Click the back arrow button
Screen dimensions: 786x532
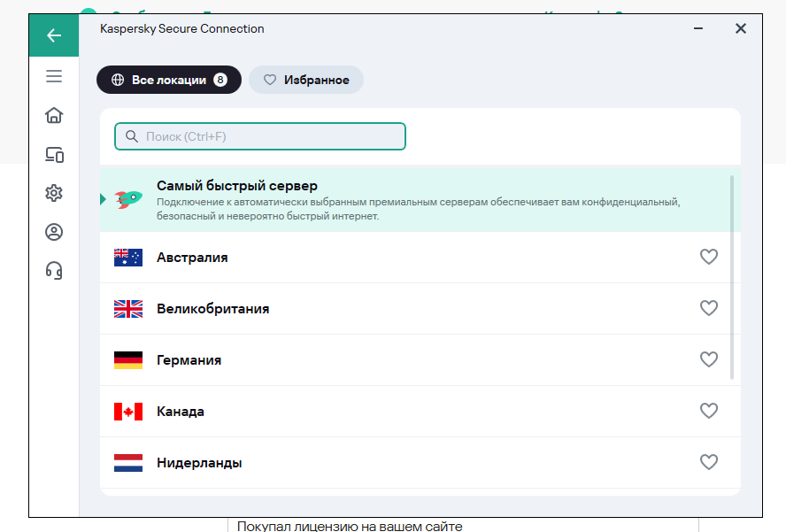click(x=54, y=35)
